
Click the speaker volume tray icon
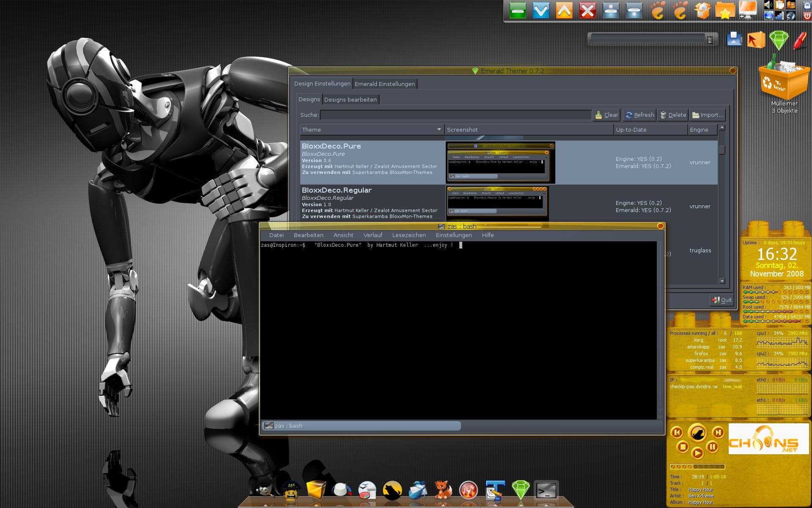(x=768, y=5)
